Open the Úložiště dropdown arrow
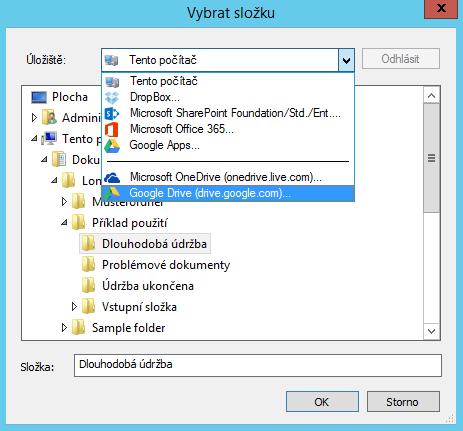This screenshot has height=431, width=463. [346, 60]
